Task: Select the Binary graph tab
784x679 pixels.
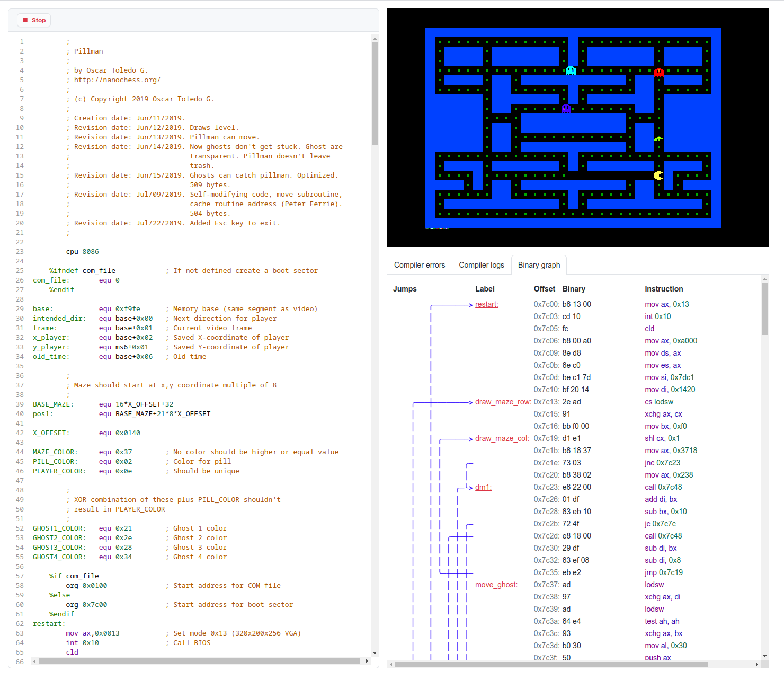Action: pos(539,265)
